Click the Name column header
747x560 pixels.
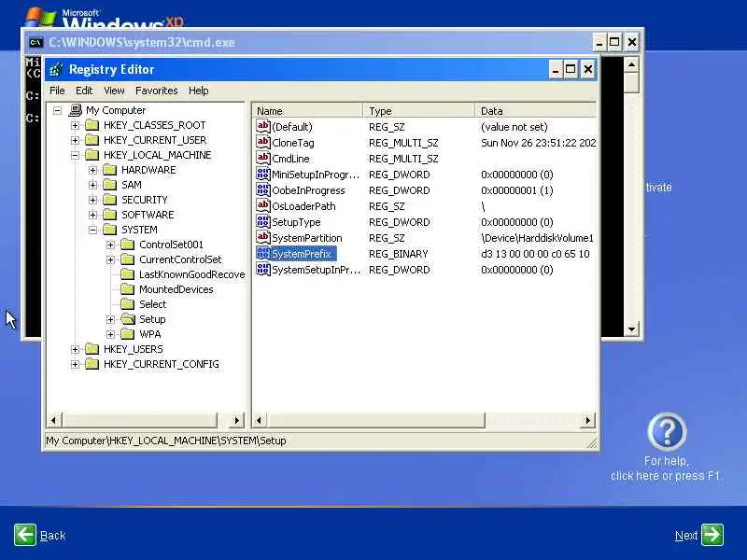pos(307,111)
